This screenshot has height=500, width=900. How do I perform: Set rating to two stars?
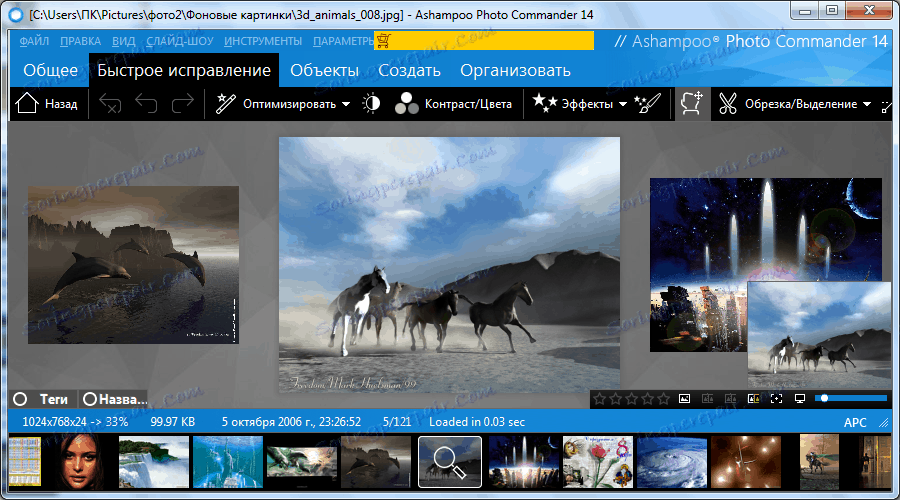tap(616, 398)
